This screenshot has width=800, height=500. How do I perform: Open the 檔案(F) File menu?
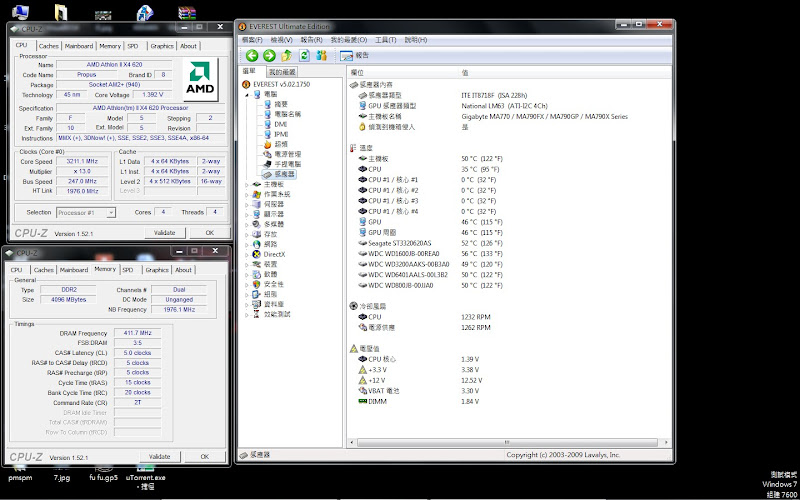[253, 40]
